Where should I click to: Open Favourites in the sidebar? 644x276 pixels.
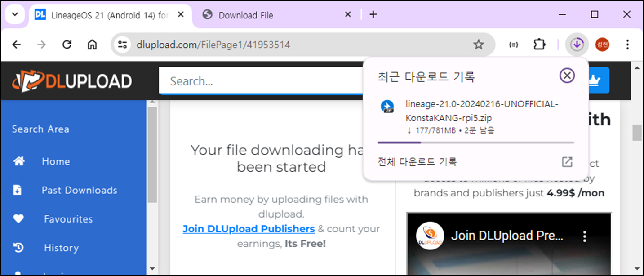click(68, 219)
